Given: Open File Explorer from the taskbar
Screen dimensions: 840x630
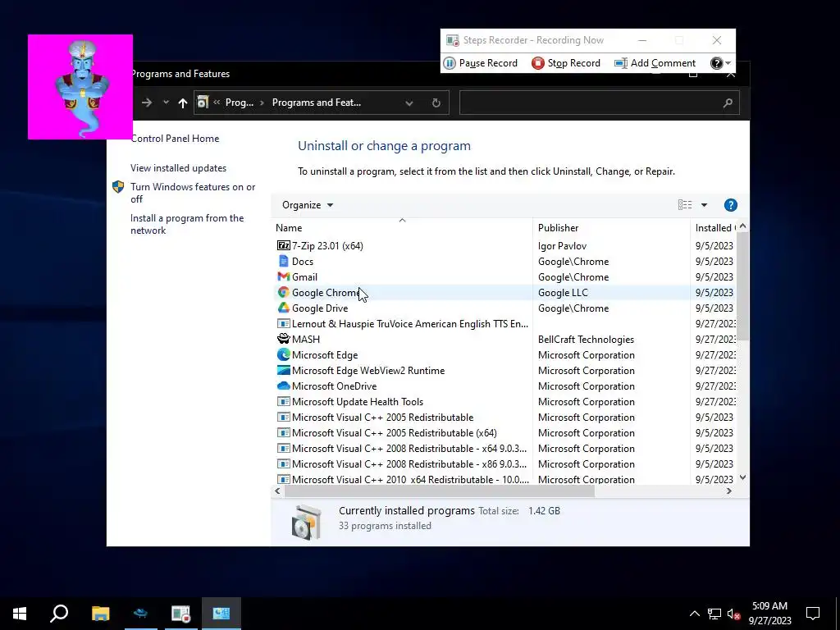Looking at the screenshot, I should [x=100, y=614].
